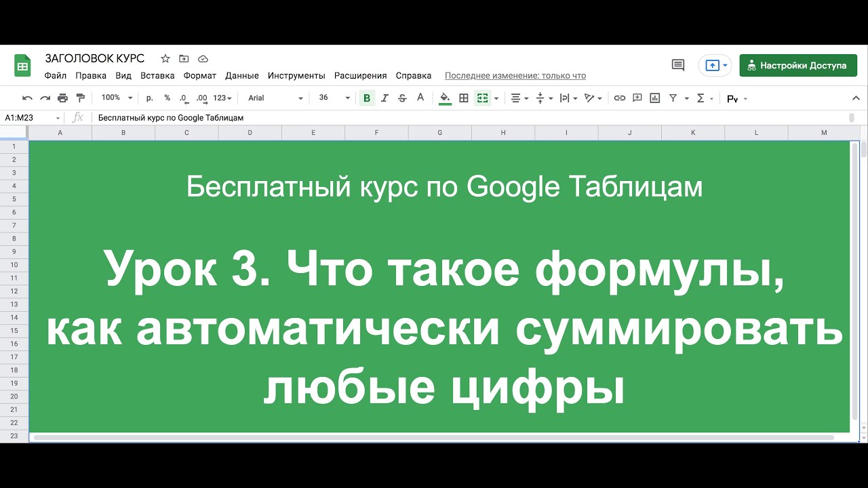Image resolution: width=868 pixels, height=488 pixels.
Task: Select row header 12
Action: [14, 291]
